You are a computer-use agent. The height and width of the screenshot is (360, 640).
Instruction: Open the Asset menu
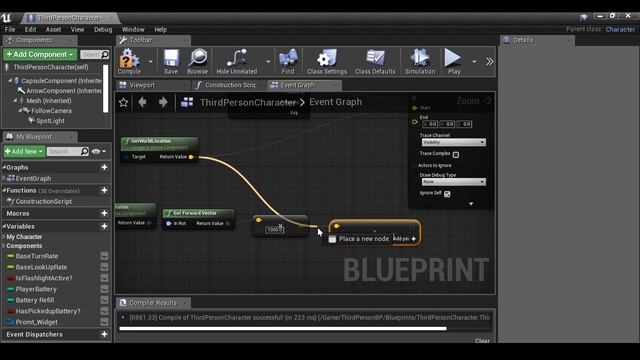click(53, 29)
